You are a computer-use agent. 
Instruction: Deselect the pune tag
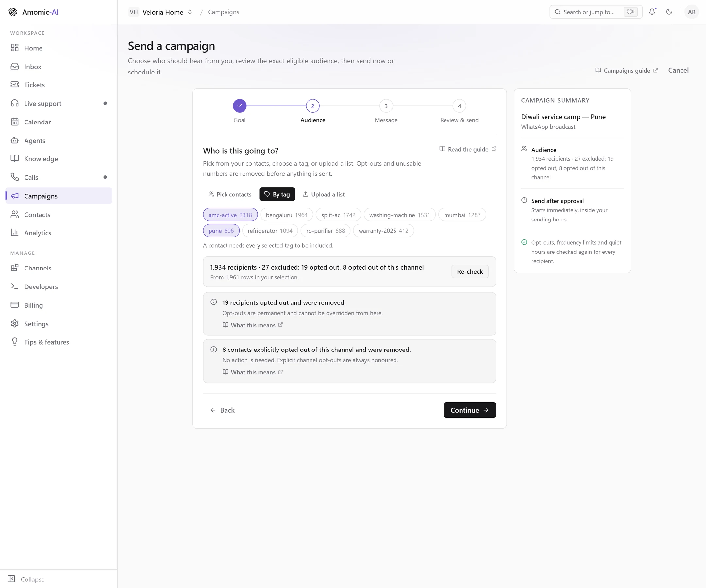(x=221, y=231)
